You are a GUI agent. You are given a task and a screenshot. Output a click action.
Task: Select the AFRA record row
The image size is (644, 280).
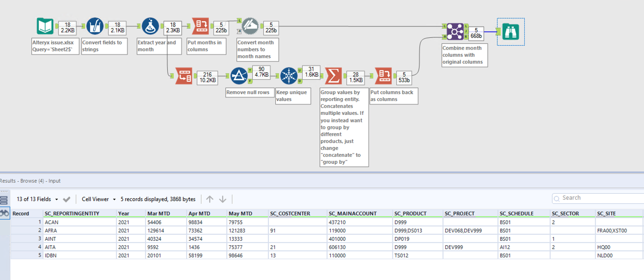coord(51,230)
